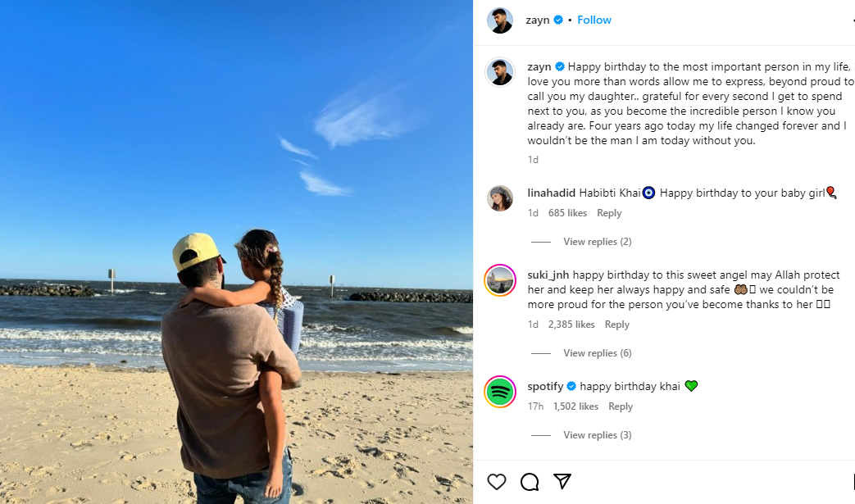View the 2,385 likes on suki_jnh's comment
Viewport: 855px width, 504px height.
pos(571,325)
